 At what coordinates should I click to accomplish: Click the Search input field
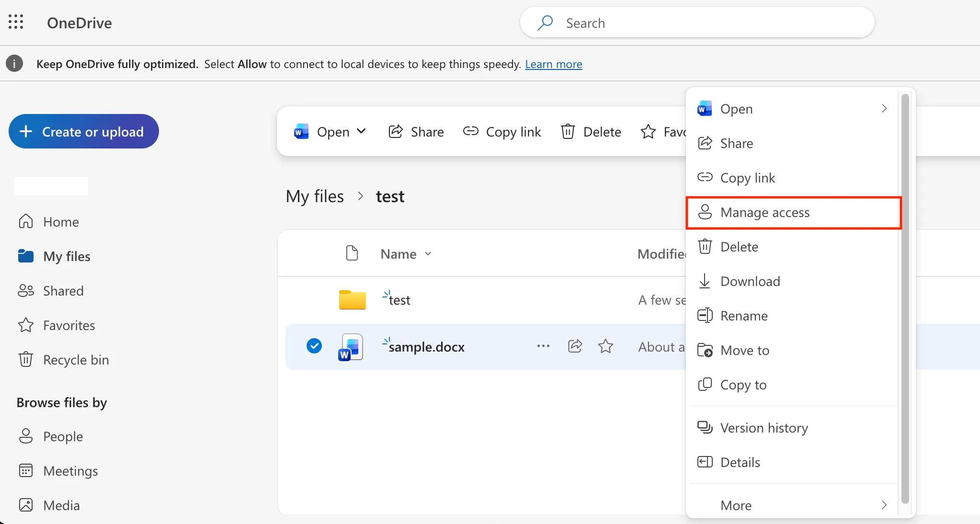(697, 23)
